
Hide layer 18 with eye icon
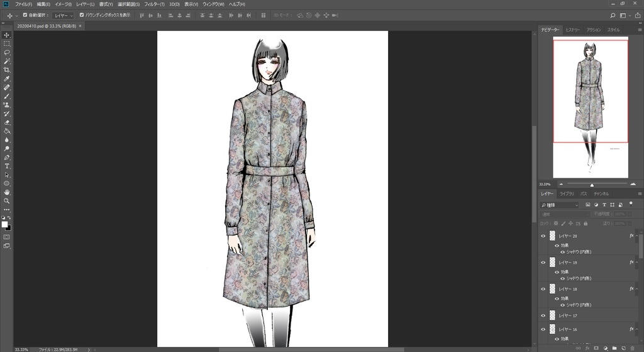543,289
